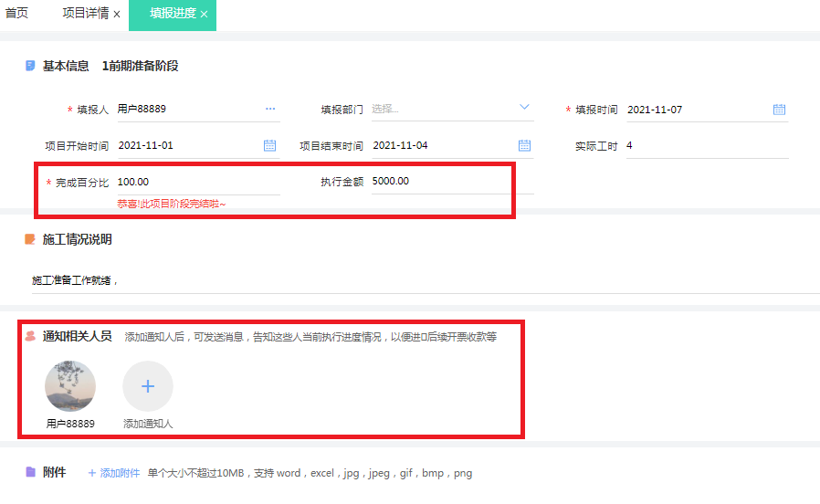Click the 施工准备工作就绪 text area
This screenshot has height=504, width=820.
click(x=425, y=280)
